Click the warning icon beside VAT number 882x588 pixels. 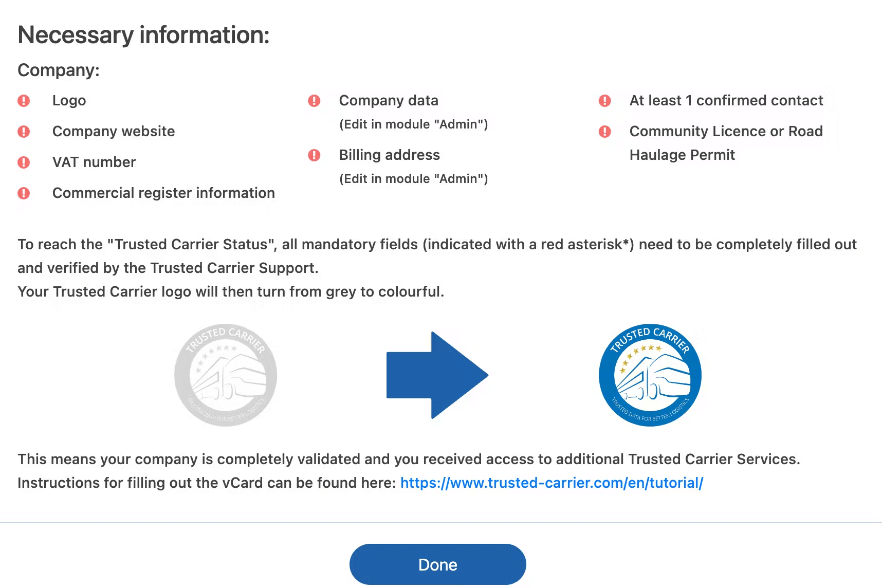tap(23, 162)
